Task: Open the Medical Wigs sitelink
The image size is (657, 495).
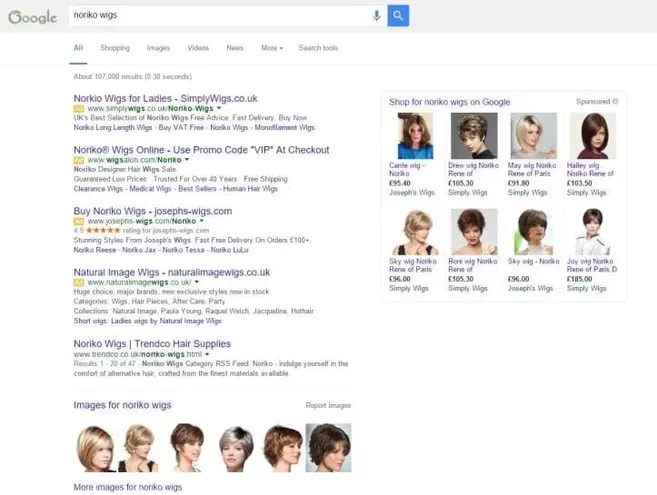Action: point(150,189)
